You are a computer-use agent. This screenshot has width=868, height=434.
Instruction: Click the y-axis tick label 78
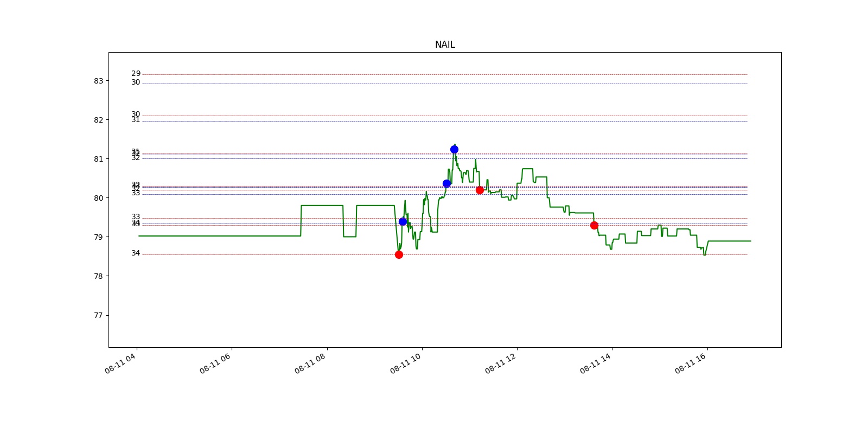click(98, 276)
